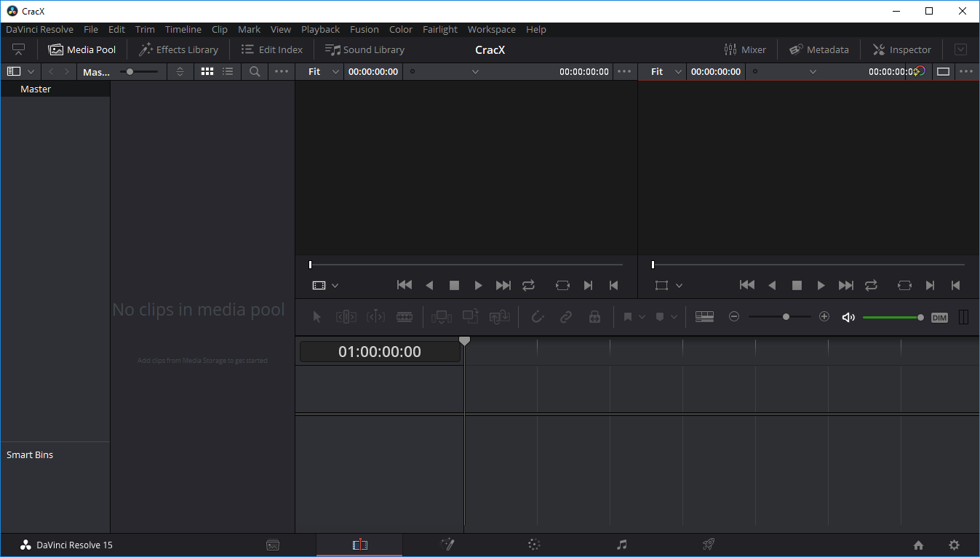Open timeline viewer timeline name dropdown
980x557 pixels.
(813, 71)
